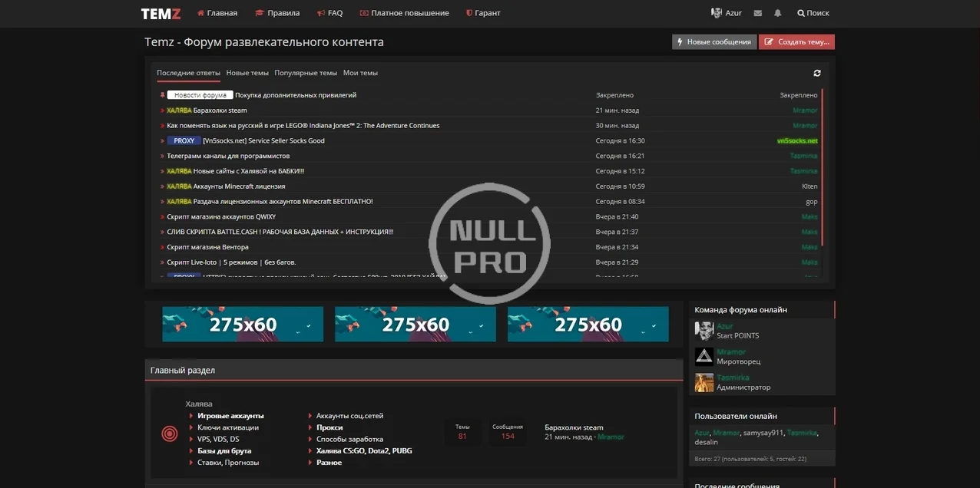980x488 pixels.
Task: Open Скрипт магазина аккаунтов QWIXY thread
Action: tap(221, 216)
